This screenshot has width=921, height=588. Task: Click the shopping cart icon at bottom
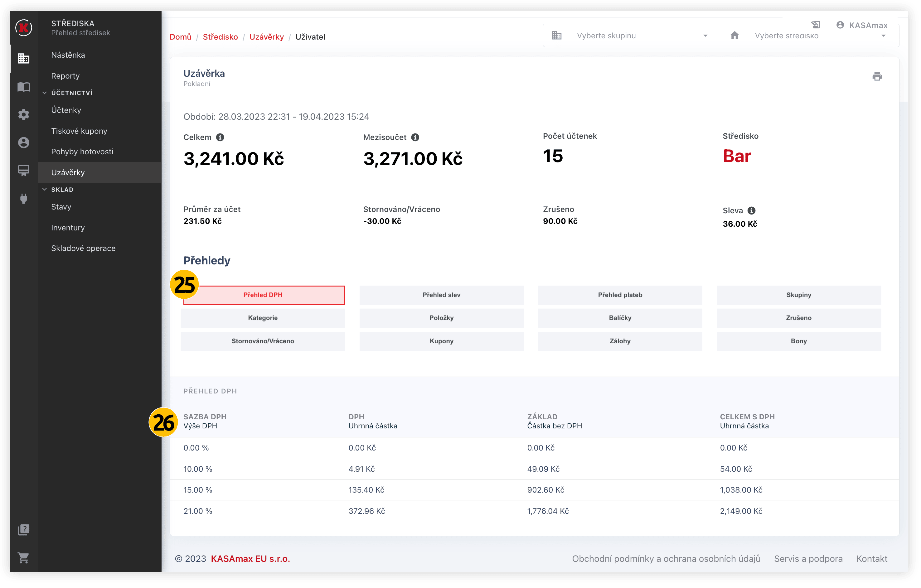(24, 558)
